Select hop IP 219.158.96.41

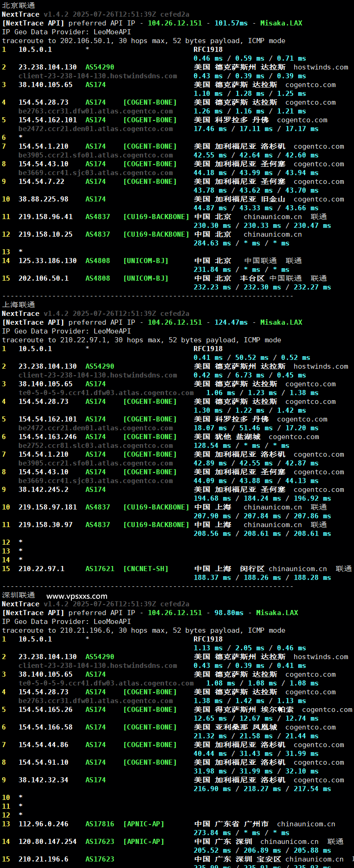pyautogui.click(x=45, y=217)
